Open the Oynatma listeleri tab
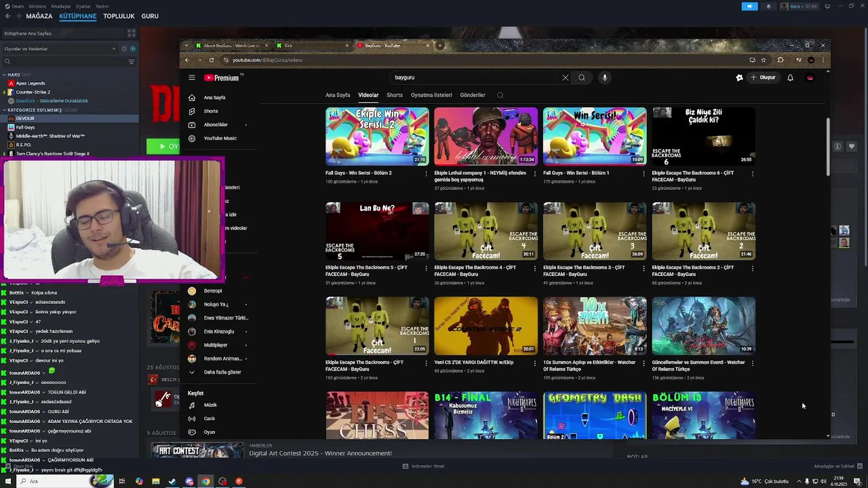 431,95
